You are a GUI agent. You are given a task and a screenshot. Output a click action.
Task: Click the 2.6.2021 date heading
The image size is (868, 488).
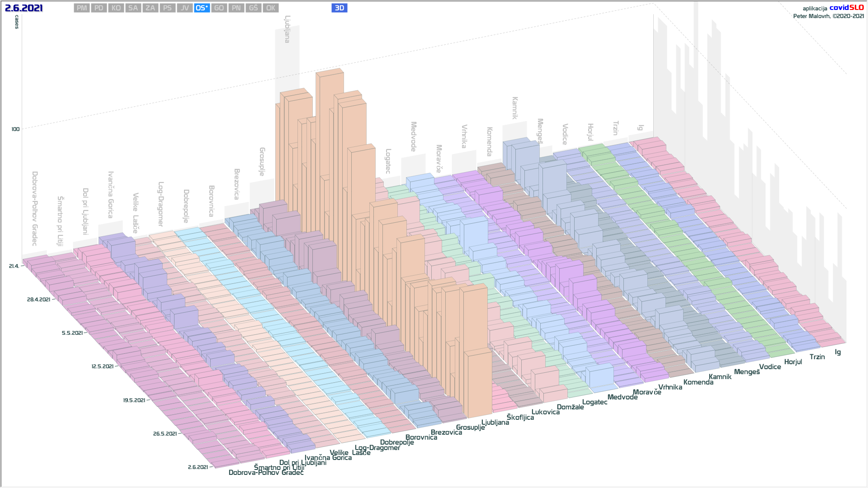(24, 8)
